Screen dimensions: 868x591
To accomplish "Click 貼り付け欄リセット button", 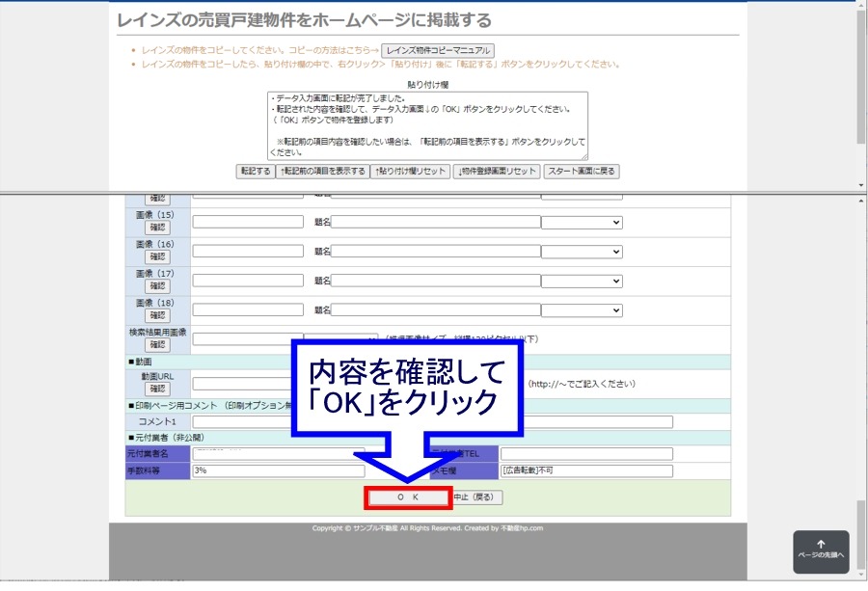I will pyautogui.click(x=410, y=171).
